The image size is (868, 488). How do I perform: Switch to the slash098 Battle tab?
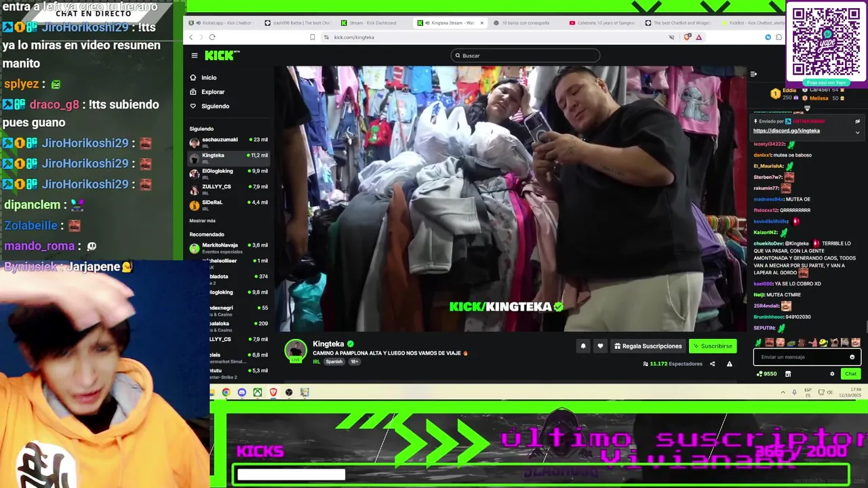[298, 22]
